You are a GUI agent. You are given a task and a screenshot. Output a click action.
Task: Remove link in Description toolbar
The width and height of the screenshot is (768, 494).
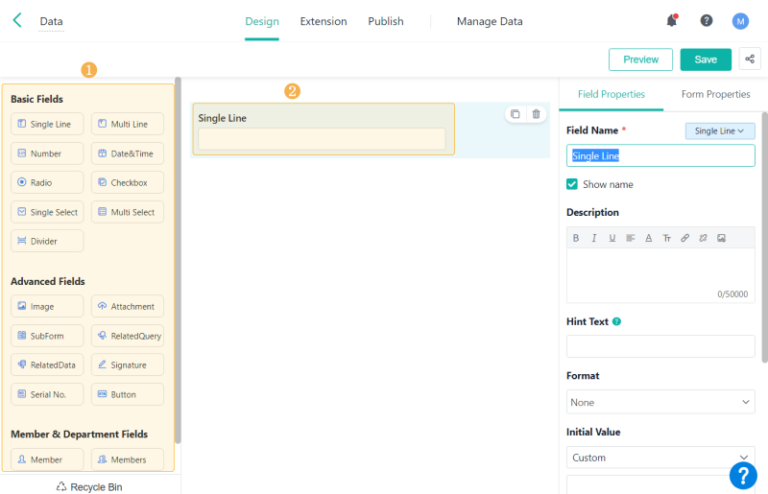[703, 238]
